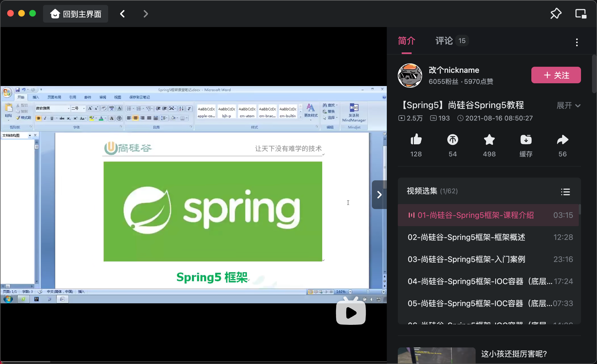The width and height of the screenshot is (597, 364).
Task: Click the 2.5万 play count
Action: (411, 118)
